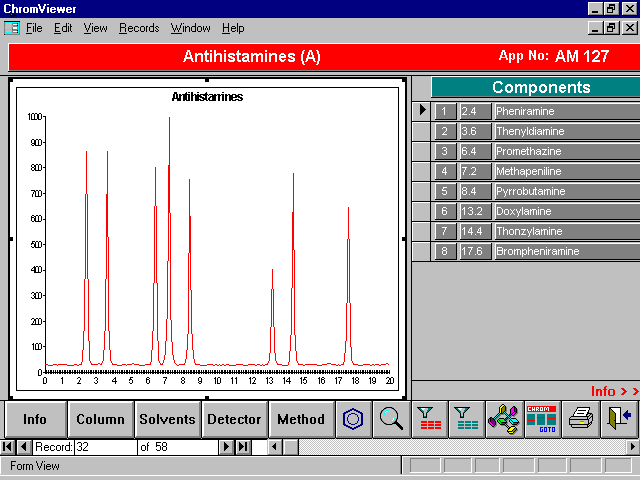Minimize the inner document window
The width and height of the screenshot is (640, 480).
(596, 28)
